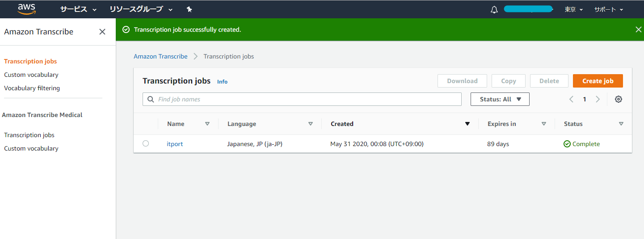Open the itport job link

175,144
